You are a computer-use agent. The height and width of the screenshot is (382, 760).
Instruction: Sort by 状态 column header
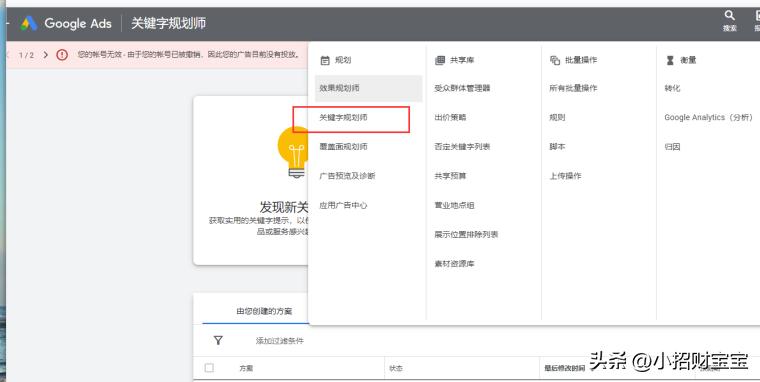[396, 368]
